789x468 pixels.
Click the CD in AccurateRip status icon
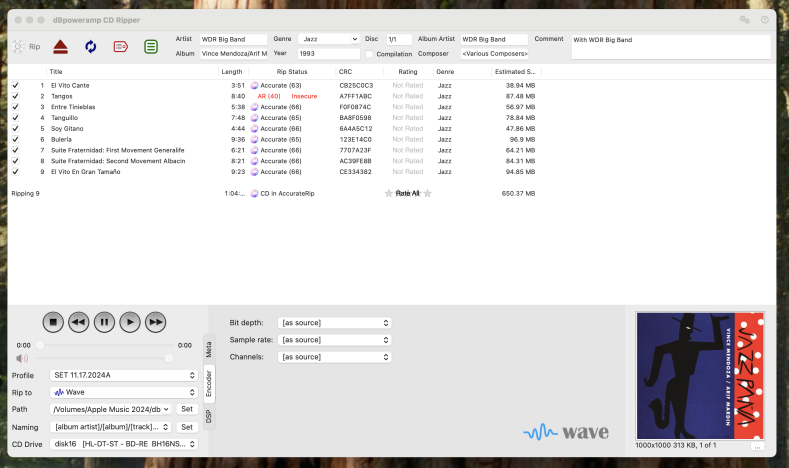254,193
